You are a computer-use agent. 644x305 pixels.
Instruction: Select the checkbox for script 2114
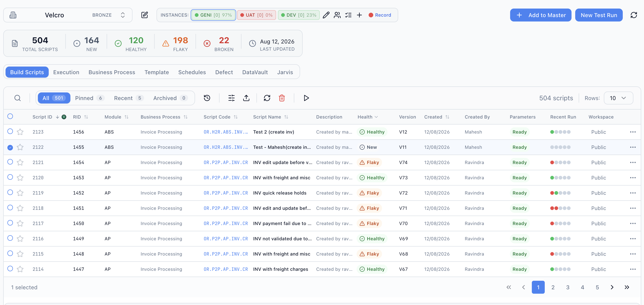(x=10, y=269)
